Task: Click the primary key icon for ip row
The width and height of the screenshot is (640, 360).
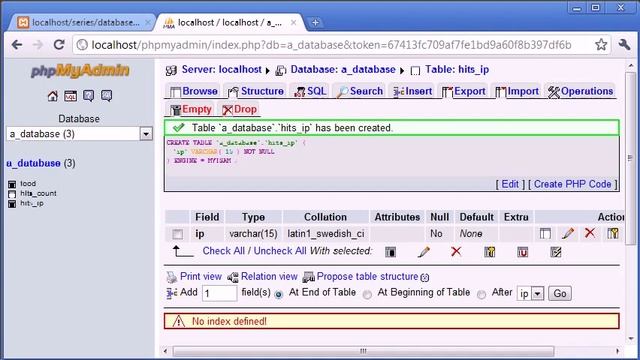Action: (x=613, y=233)
